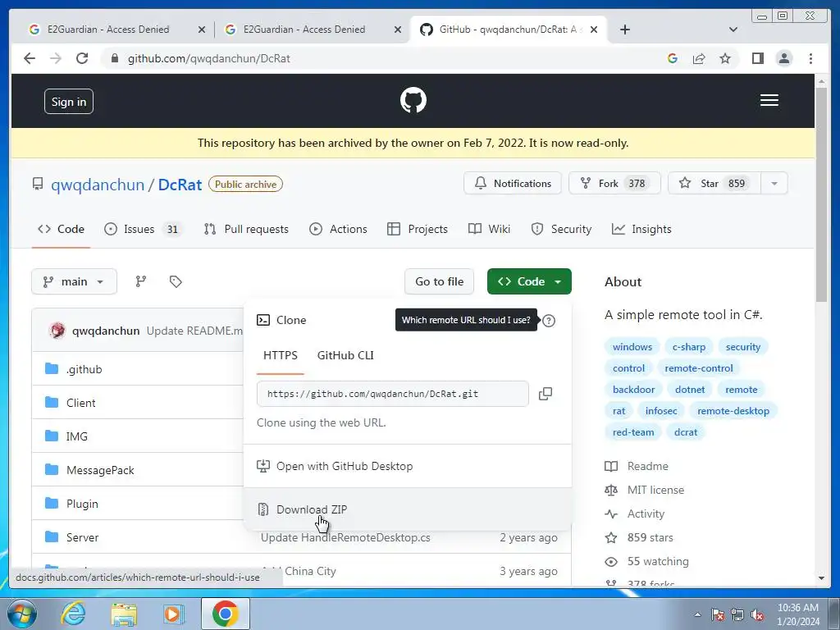Image resolution: width=840 pixels, height=630 pixels.
Task: Open the Windows Start menu
Action: coord(22,614)
